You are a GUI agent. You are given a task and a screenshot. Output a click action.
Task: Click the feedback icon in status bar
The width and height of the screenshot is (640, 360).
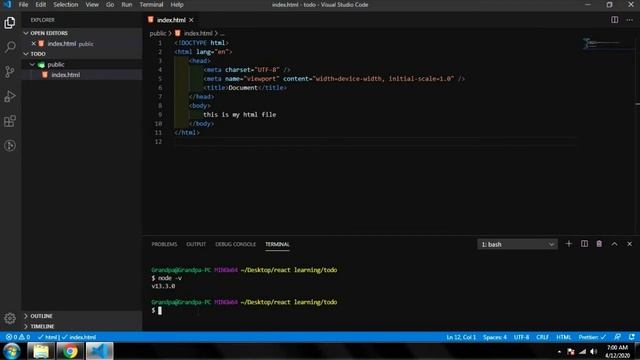[617, 337]
